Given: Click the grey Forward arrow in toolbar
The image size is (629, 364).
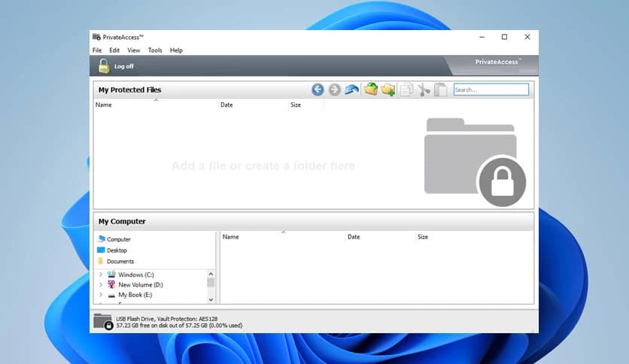Looking at the screenshot, I should pos(334,89).
